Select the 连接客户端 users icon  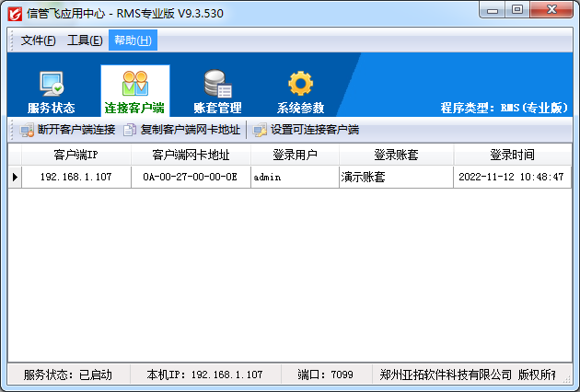[134, 85]
